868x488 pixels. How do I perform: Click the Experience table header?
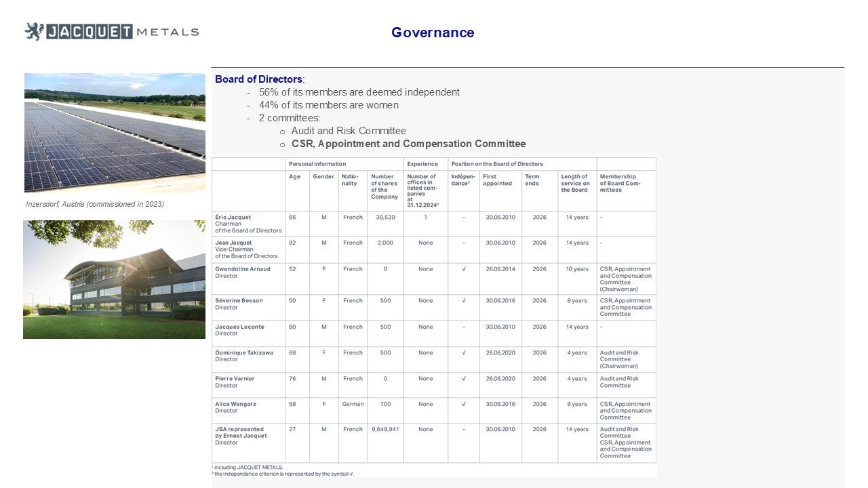tap(422, 164)
